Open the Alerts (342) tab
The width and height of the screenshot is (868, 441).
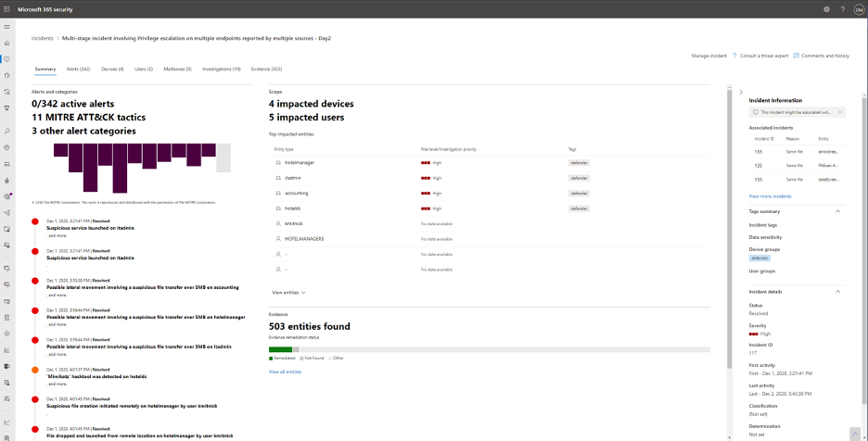78,69
